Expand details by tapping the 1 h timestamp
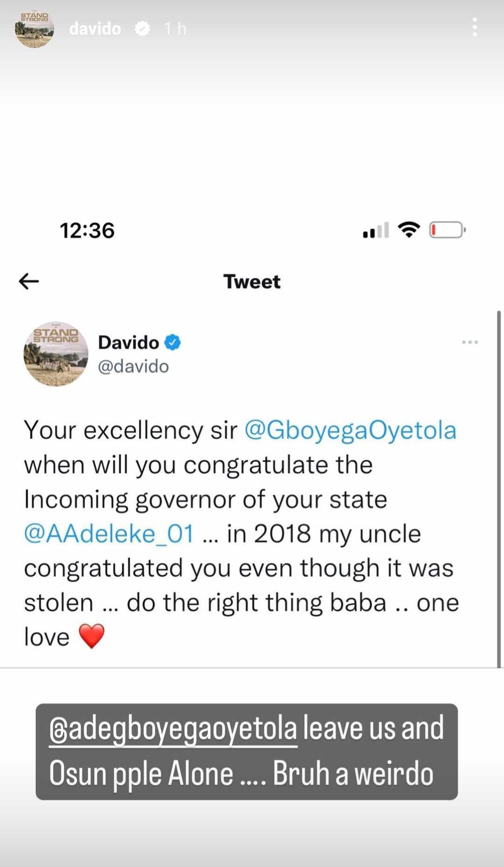504x867 pixels. (x=173, y=28)
